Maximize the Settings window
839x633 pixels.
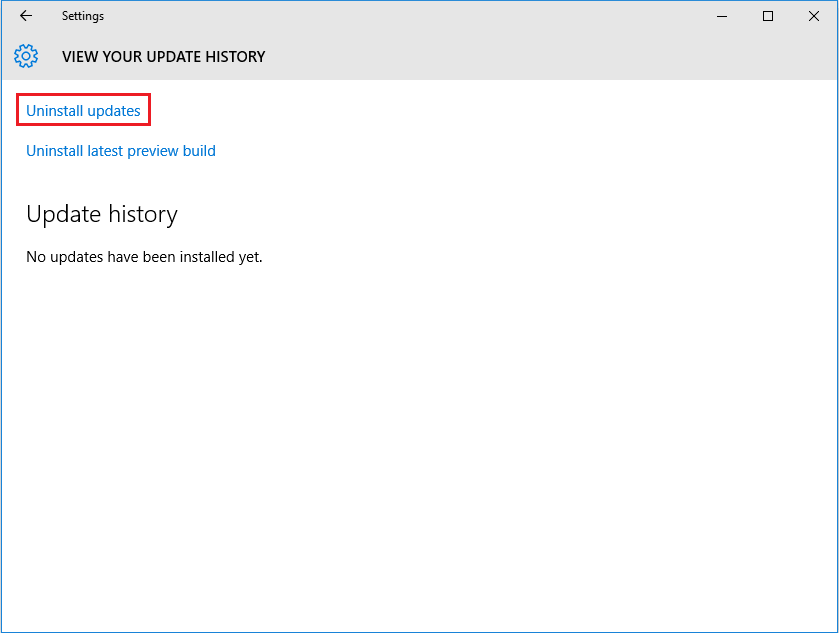tap(767, 16)
